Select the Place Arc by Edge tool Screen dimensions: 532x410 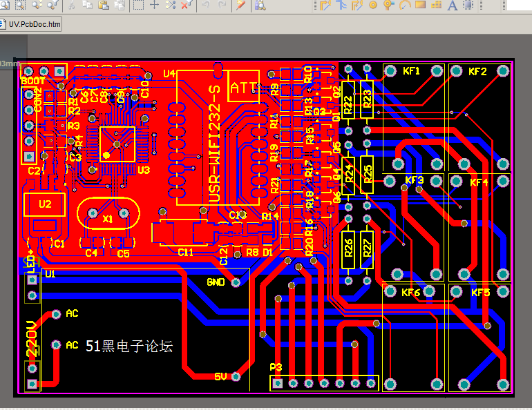point(404,5)
